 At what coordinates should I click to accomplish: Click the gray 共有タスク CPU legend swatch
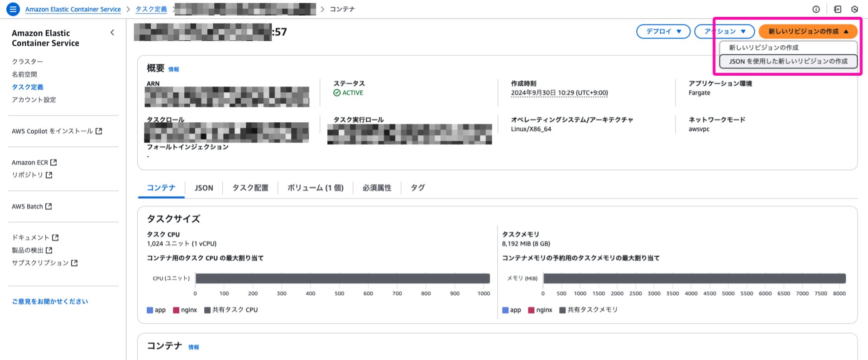coord(207,310)
